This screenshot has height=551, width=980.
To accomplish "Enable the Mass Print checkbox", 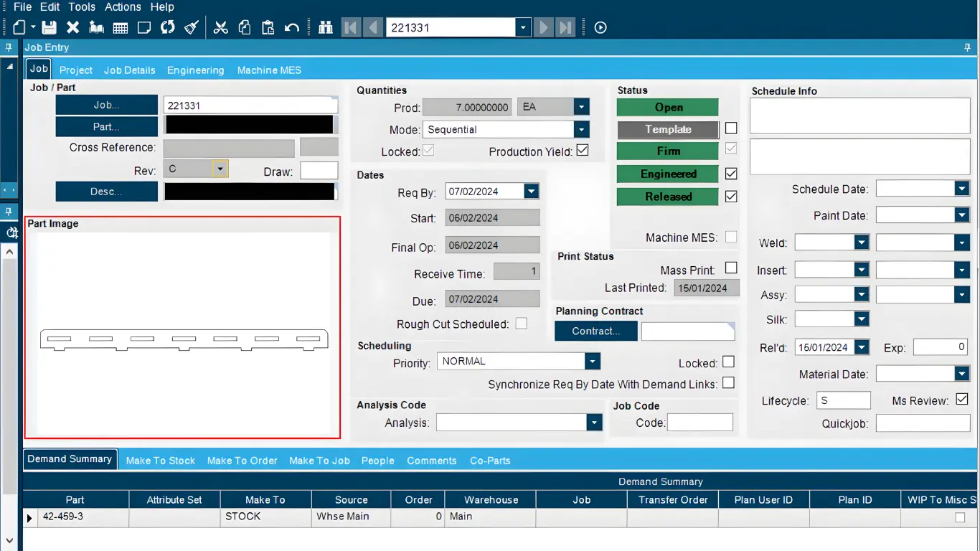I will [x=731, y=268].
